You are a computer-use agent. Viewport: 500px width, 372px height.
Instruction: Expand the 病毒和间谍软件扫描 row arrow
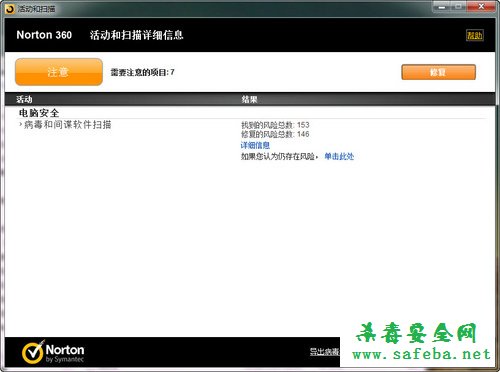point(21,125)
